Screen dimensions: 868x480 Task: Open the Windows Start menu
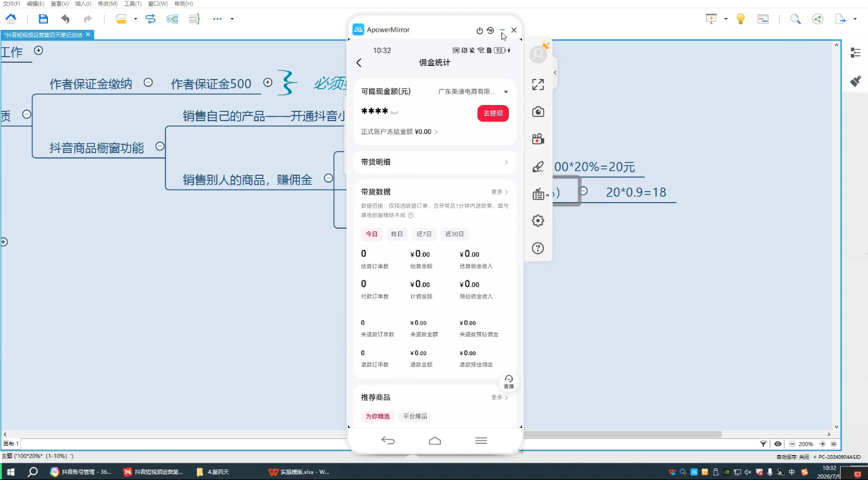point(11,472)
